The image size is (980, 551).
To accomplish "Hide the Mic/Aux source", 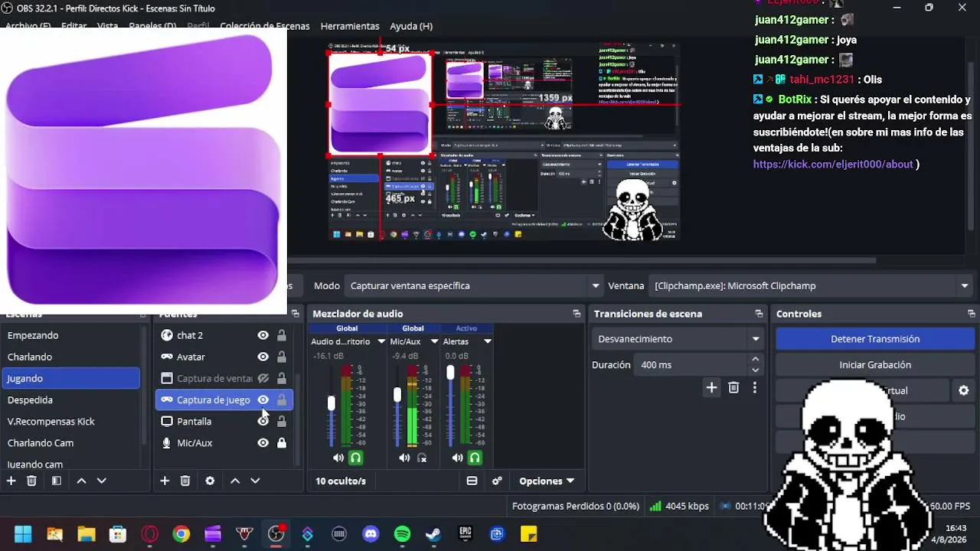I will pyautogui.click(x=263, y=442).
